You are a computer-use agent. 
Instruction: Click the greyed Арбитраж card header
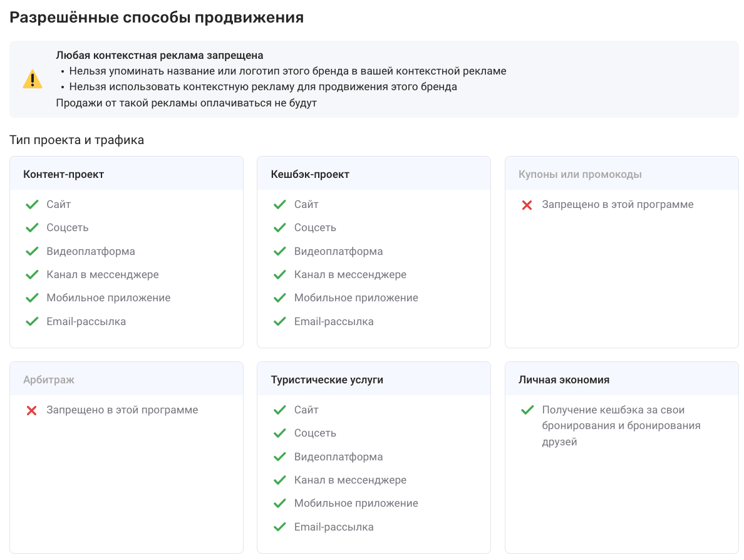[x=127, y=379]
